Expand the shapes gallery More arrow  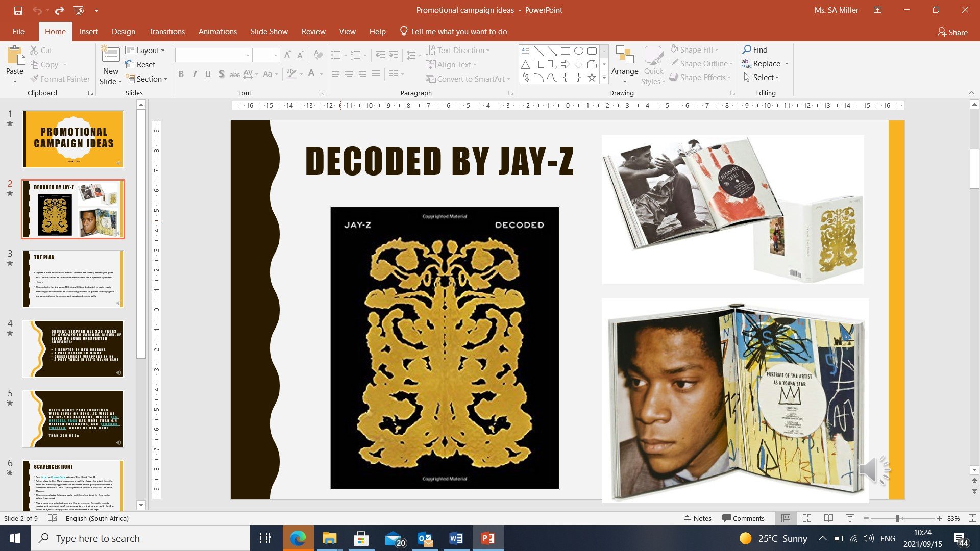click(x=604, y=78)
